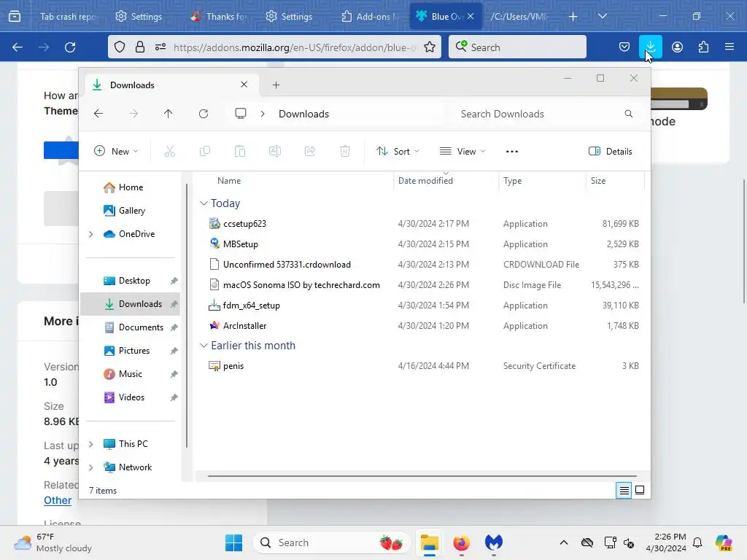Open the Sort dropdown menu

(398, 152)
